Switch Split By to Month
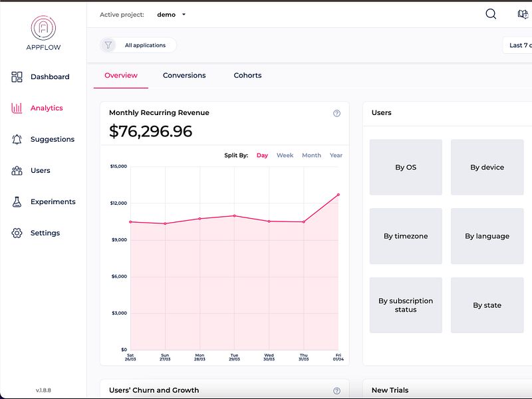 pos(311,155)
